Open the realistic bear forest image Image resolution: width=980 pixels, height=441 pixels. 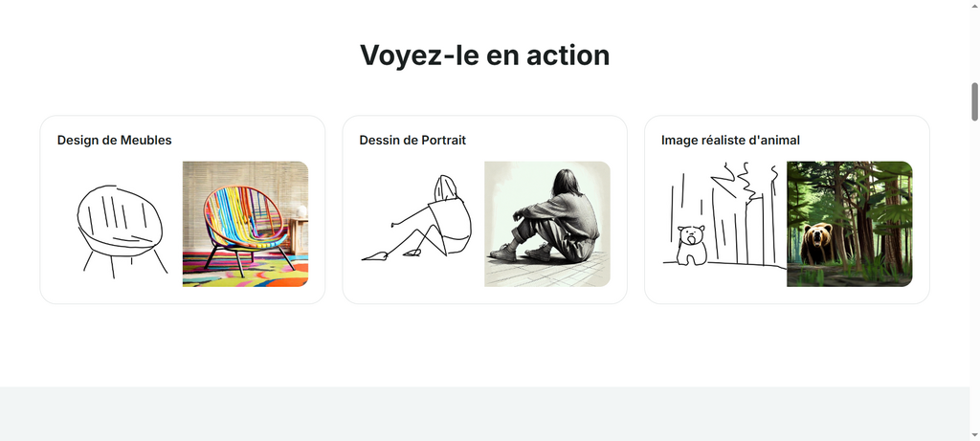click(850, 224)
